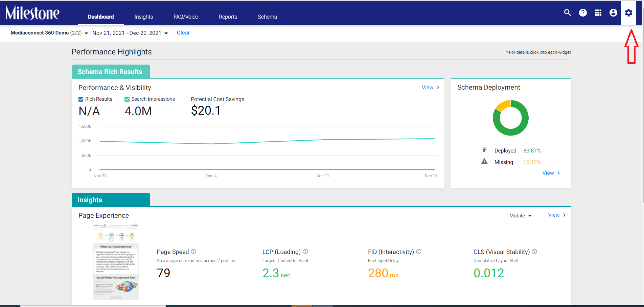The image size is (644, 307).
Task: Open the Page Experience page thumbnail
Action: pos(116,262)
